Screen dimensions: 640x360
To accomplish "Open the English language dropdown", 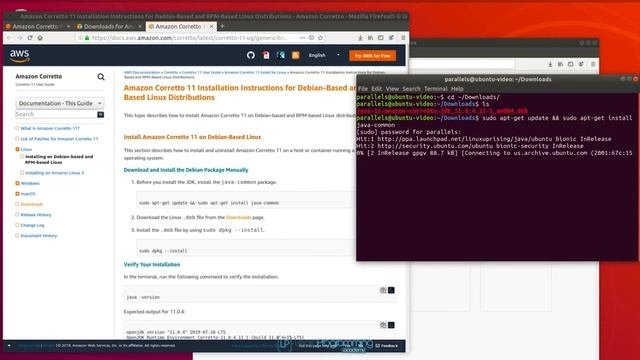I will pos(324,55).
